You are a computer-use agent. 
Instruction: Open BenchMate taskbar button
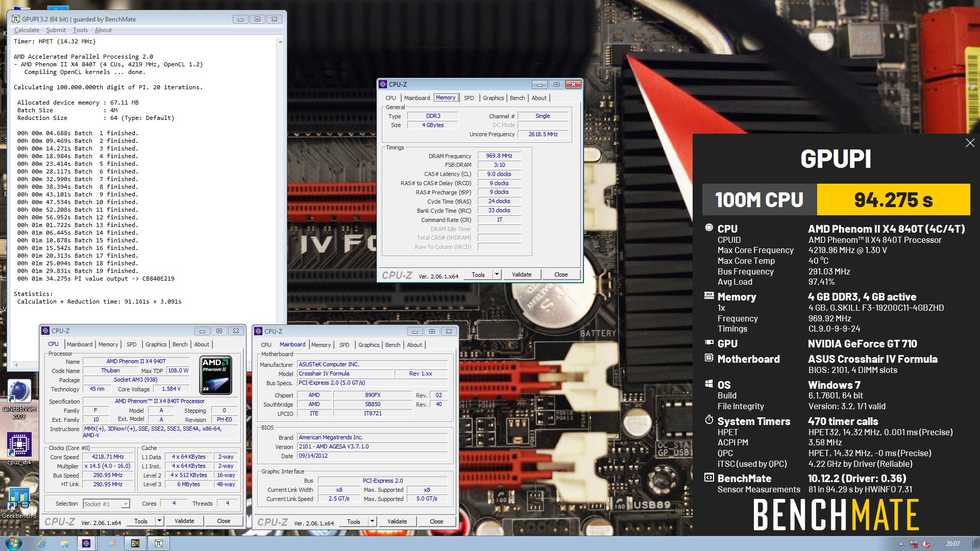[x=135, y=543]
